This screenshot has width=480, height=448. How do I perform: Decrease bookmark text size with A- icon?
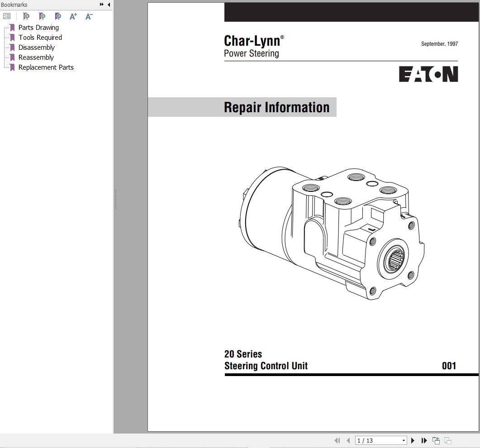tap(88, 16)
